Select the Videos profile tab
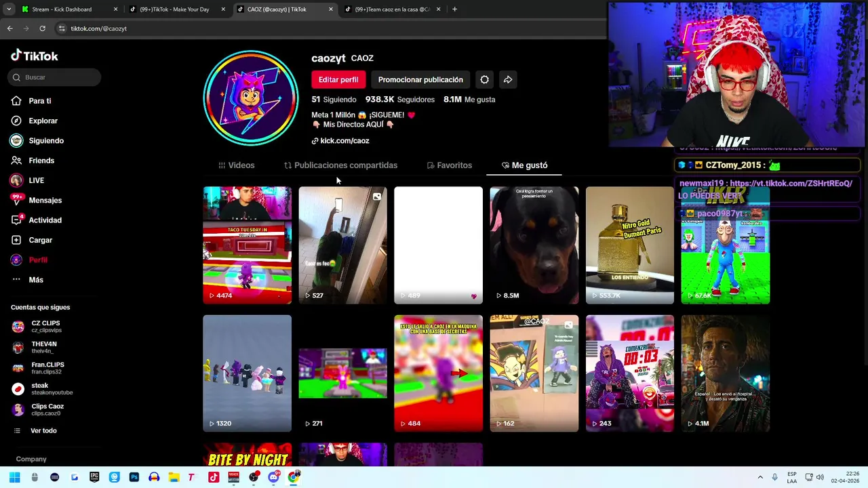 pyautogui.click(x=236, y=165)
